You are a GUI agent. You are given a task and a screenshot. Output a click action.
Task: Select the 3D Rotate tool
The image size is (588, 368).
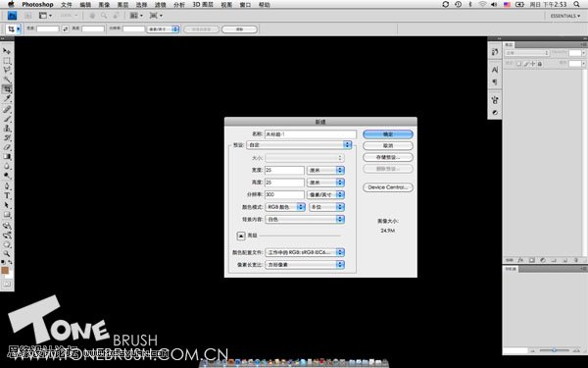click(x=7, y=226)
